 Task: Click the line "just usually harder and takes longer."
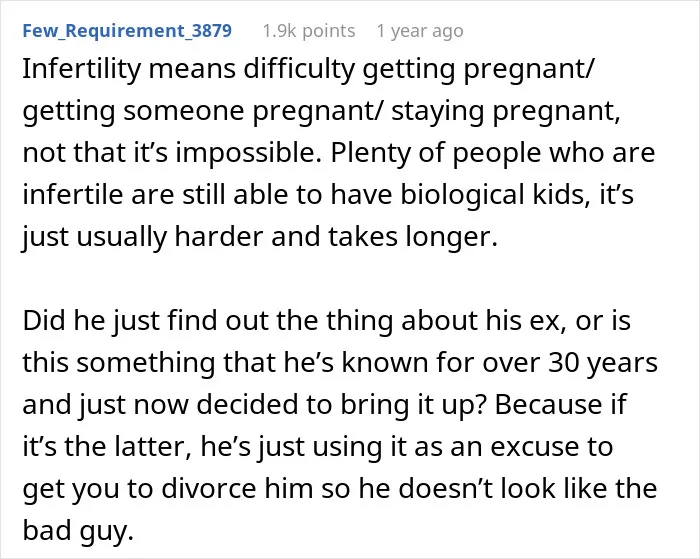pyautogui.click(x=260, y=237)
